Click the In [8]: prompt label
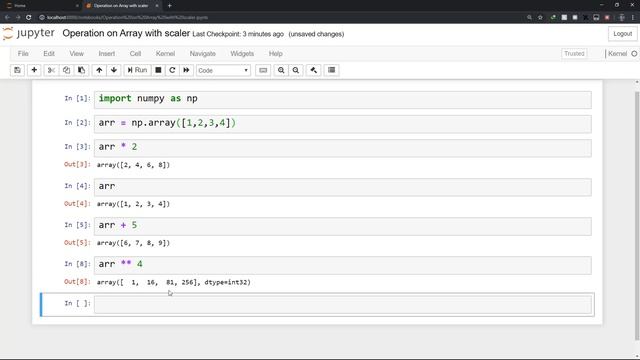This screenshot has width=640, height=360. [77, 264]
